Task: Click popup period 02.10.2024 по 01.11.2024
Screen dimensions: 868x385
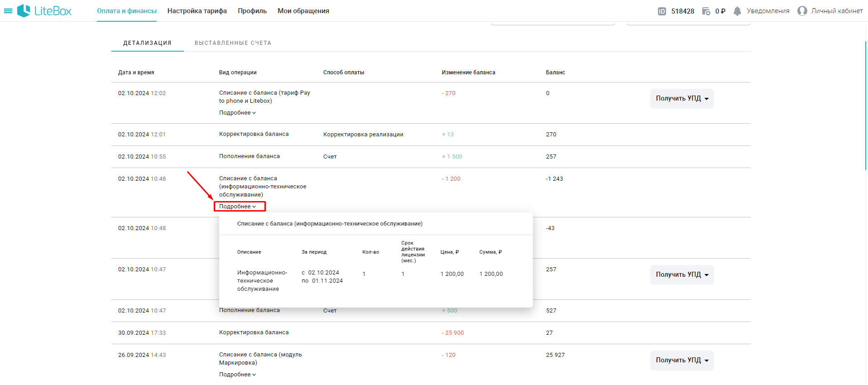Action: pos(322,277)
